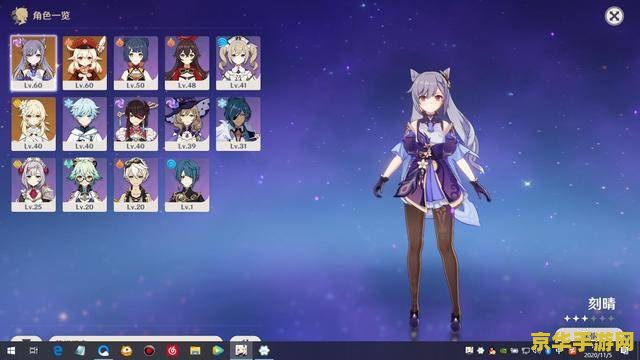
Task: Choose the Sucrose character card
Action: click(x=84, y=185)
